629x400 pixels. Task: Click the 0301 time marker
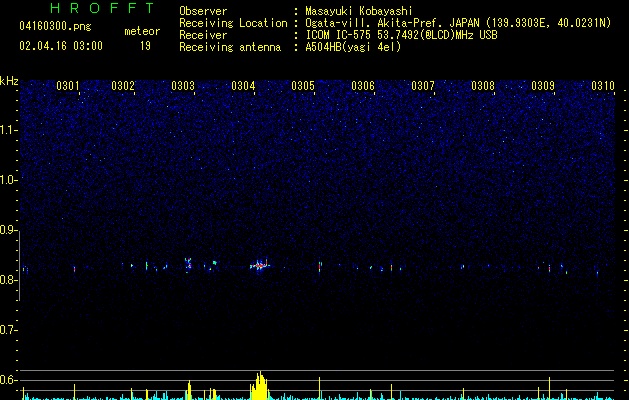(68, 86)
